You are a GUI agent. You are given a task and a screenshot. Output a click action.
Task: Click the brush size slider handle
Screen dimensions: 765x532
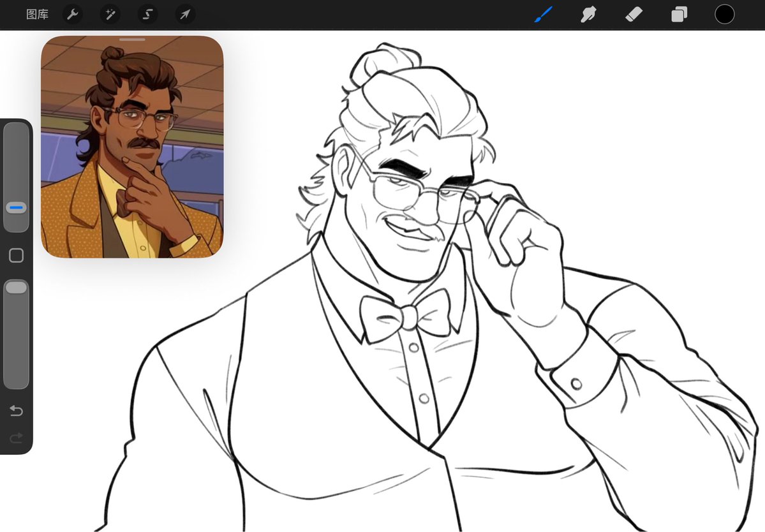tap(17, 208)
